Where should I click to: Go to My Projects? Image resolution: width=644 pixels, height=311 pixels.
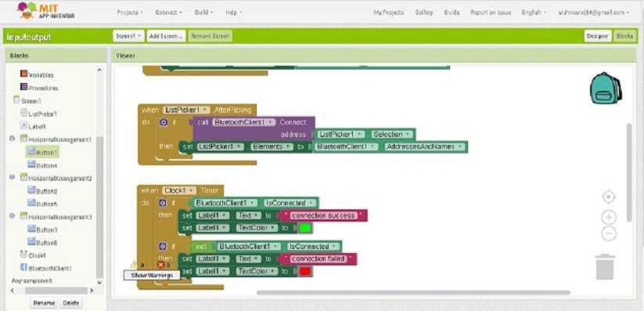(x=388, y=13)
